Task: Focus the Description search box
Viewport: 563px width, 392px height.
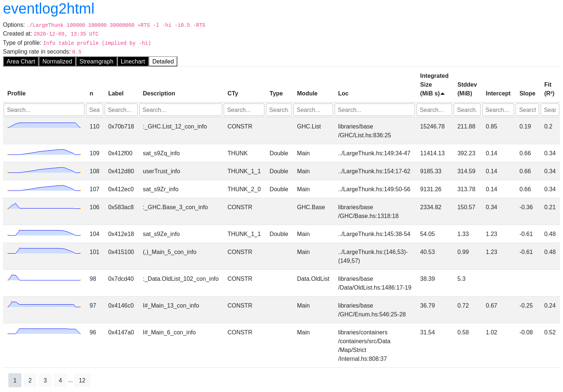Action: (180, 110)
